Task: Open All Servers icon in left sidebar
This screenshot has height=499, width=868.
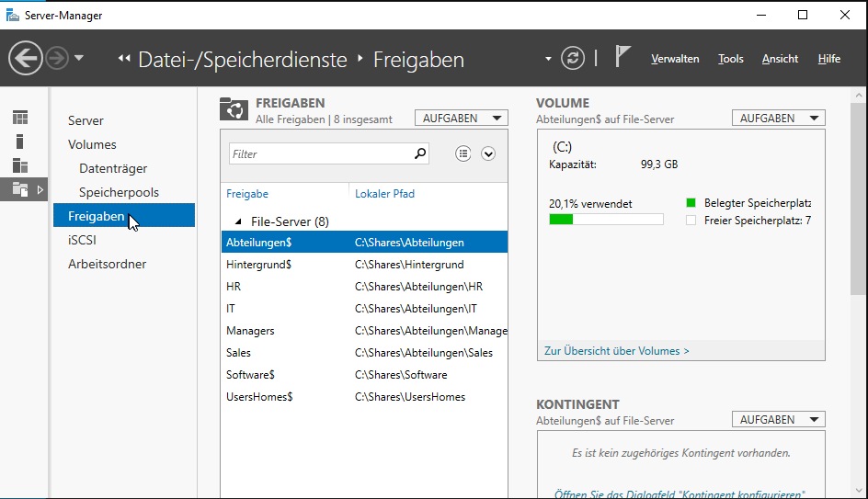Action: point(20,165)
